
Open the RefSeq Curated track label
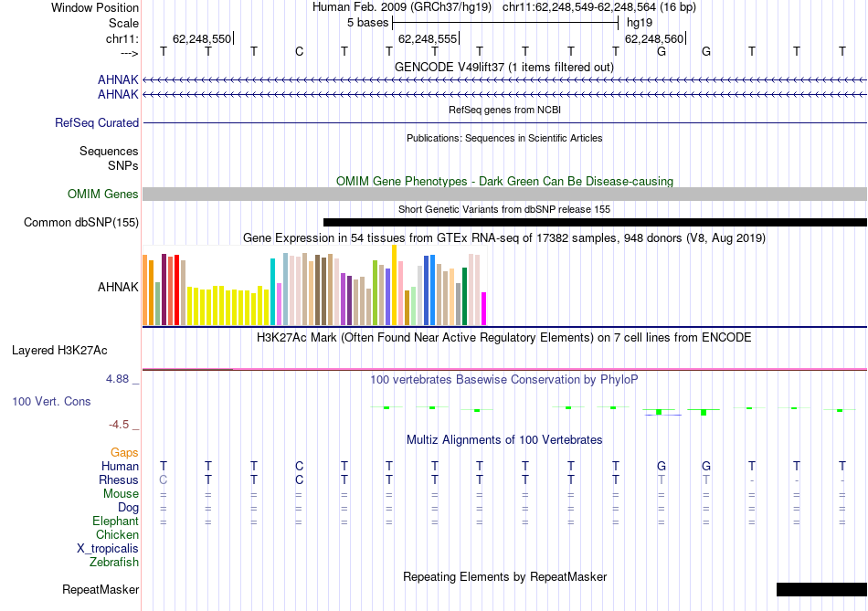[x=97, y=123]
